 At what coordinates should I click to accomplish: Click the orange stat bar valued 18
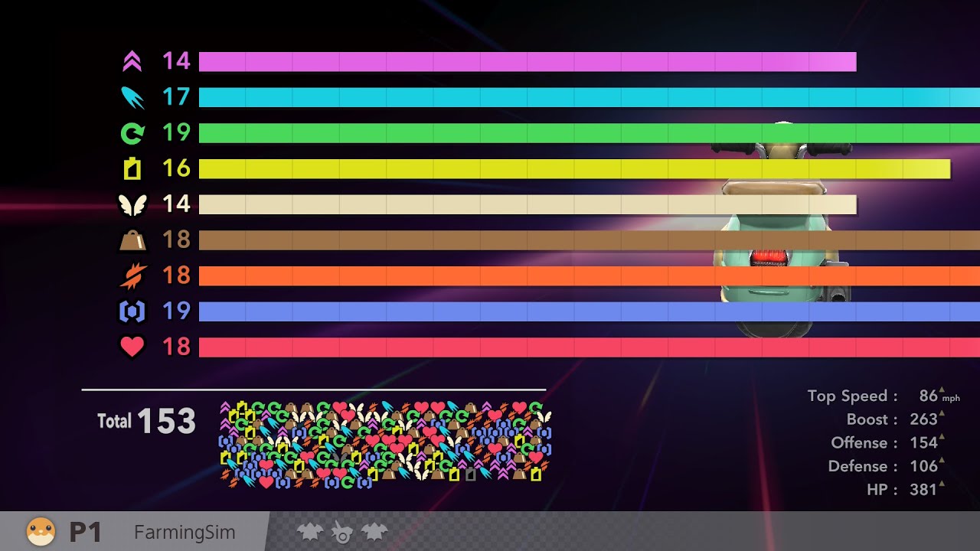coord(590,275)
